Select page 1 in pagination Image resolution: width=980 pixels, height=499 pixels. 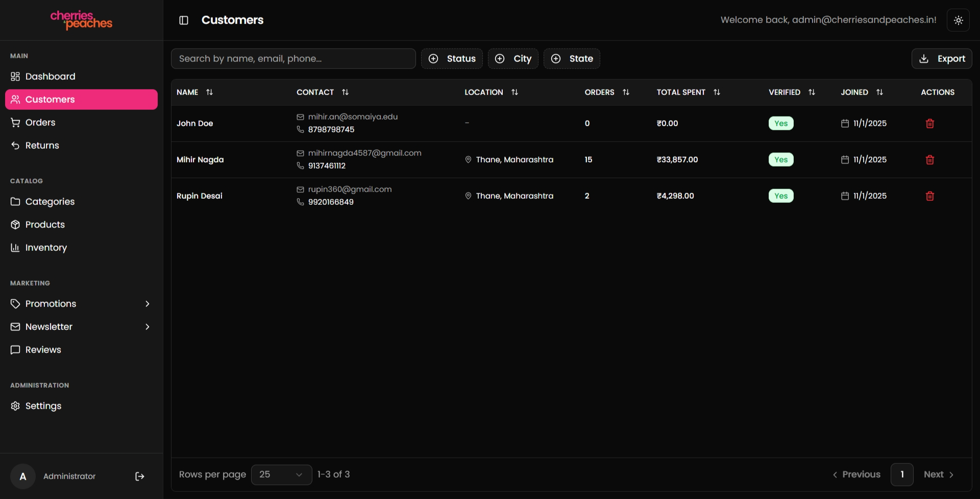click(x=902, y=474)
